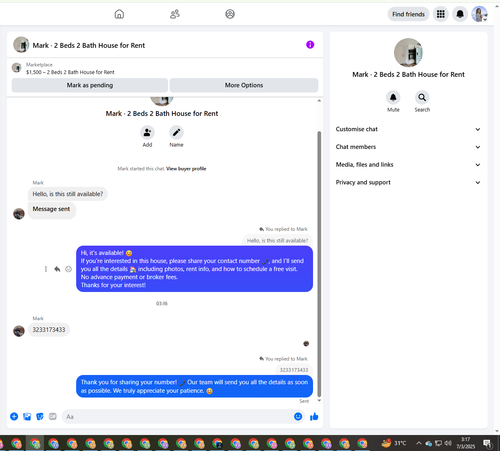Screen dimensions: 500x451
Task: Click the chat scrollbar thumb
Action: pyautogui.click(x=319, y=263)
